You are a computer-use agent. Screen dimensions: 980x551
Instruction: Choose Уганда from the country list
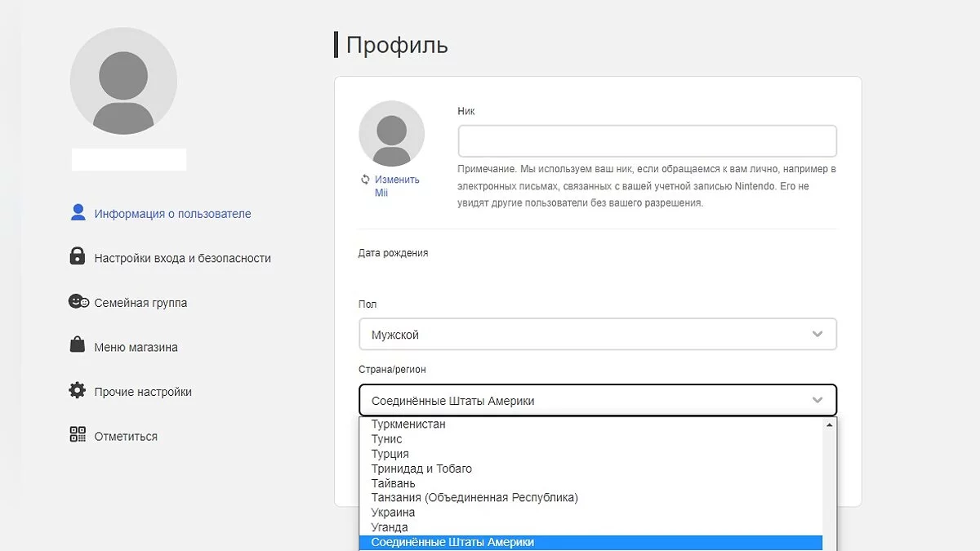click(591, 527)
